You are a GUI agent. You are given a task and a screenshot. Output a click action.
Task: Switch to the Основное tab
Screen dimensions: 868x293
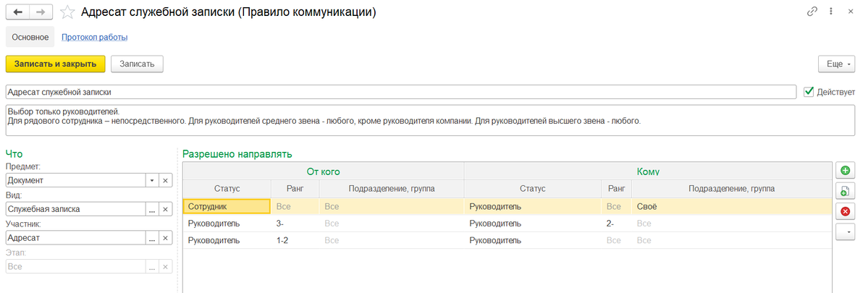[x=30, y=38]
